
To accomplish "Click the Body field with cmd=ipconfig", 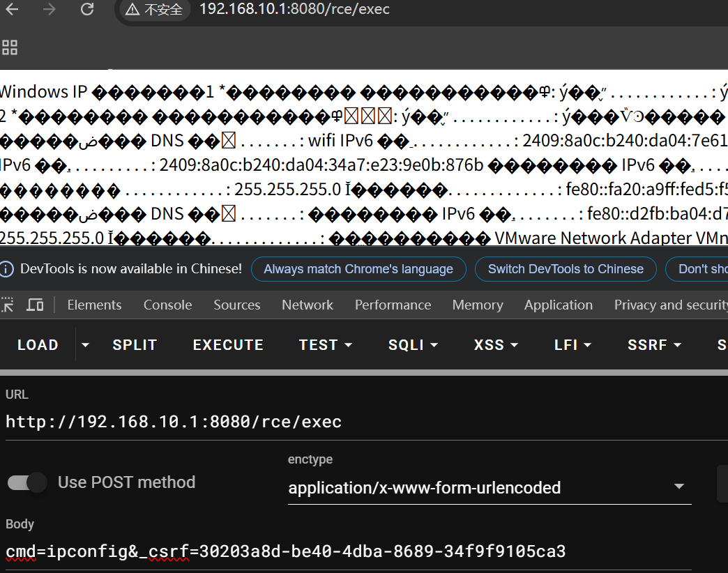I will coord(286,552).
